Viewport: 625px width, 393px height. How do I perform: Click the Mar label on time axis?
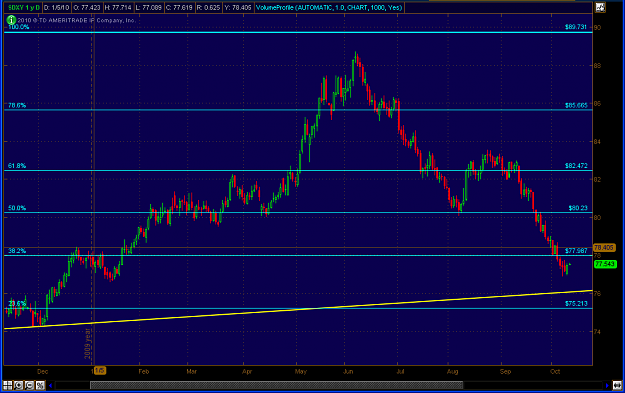click(192, 371)
